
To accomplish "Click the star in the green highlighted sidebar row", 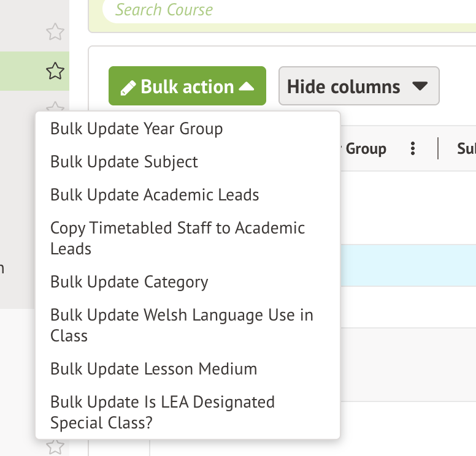I will pyautogui.click(x=55, y=72).
